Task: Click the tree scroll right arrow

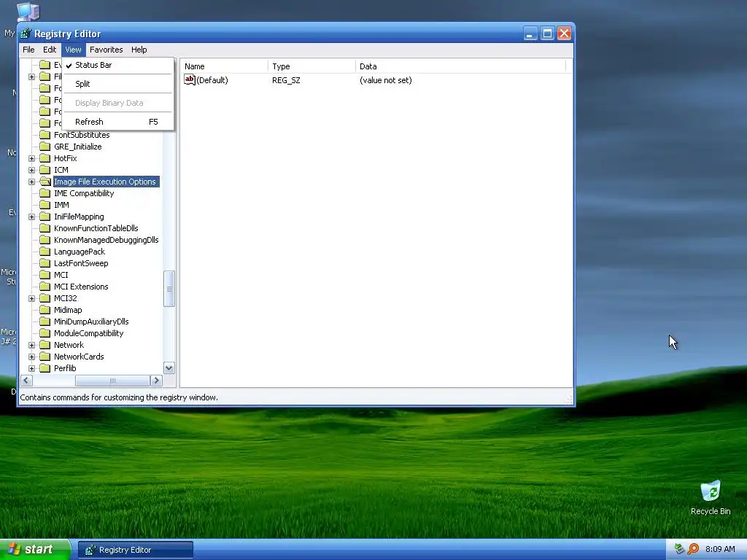Action: (x=156, y=381)
